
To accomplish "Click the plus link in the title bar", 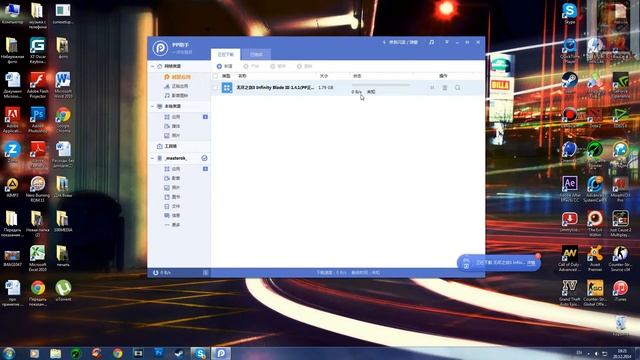I will (400, 42).
